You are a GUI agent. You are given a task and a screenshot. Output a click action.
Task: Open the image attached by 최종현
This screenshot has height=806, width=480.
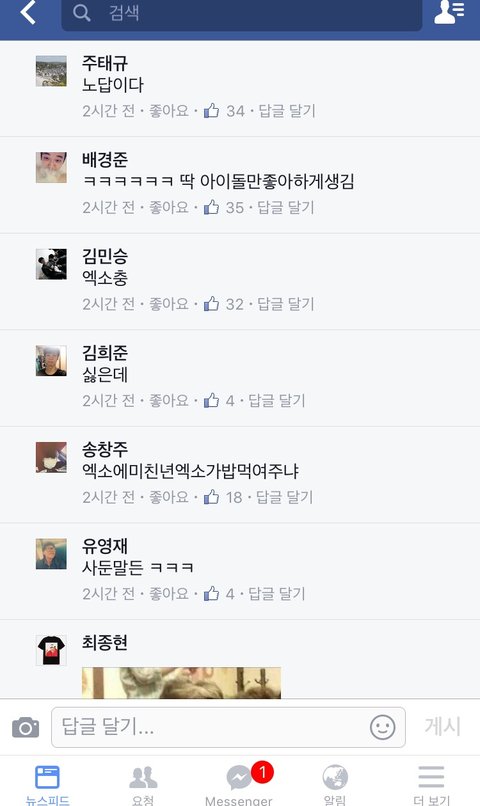click(181, 683)
